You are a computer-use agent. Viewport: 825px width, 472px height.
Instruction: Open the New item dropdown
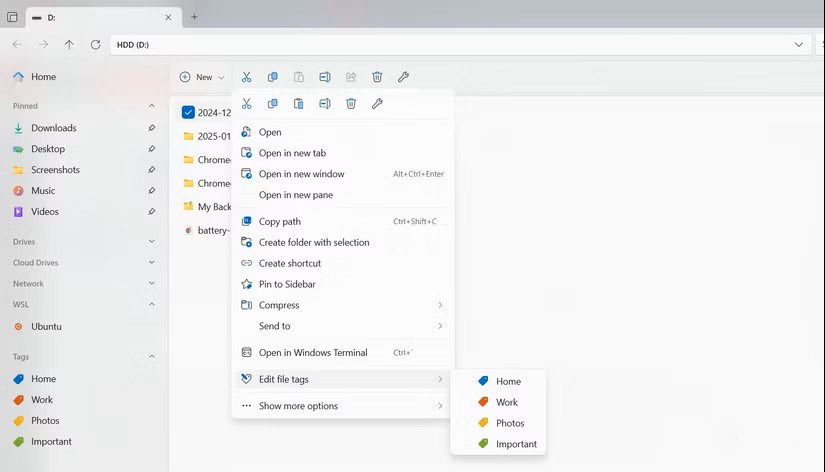pyautogui.click(x=202, y=77)
